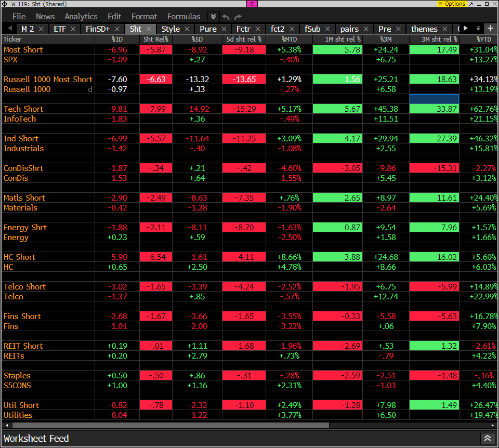The height and width of the screenshot is (448, 499).
Task: Open the Formulas menu
Action: [x=183, y=17]
